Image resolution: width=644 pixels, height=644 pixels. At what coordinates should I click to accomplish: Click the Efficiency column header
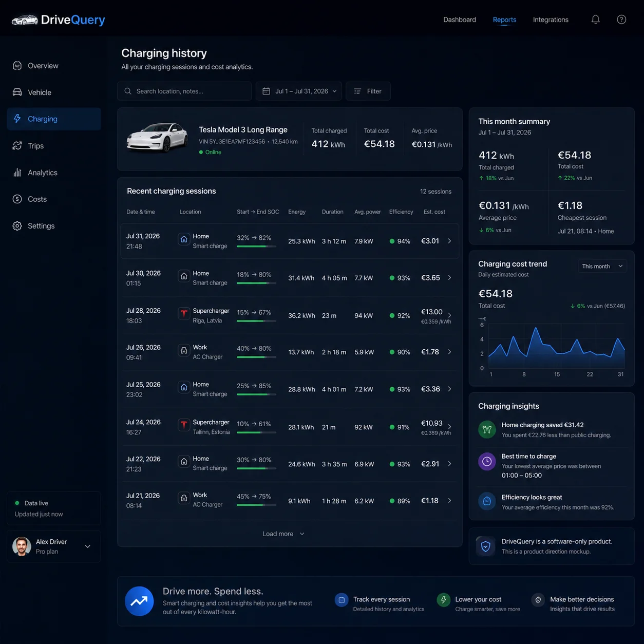pos(401,212)
